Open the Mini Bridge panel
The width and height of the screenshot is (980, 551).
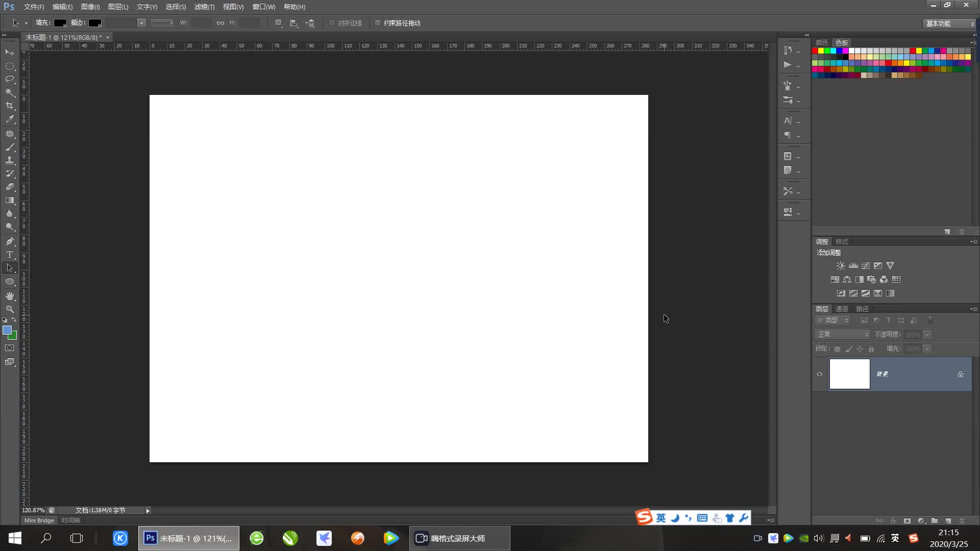39,520
